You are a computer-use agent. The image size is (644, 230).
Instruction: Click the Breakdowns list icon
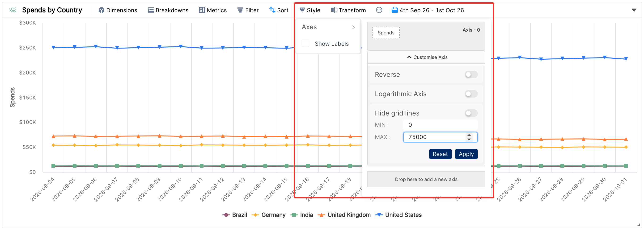click(151, 10)
